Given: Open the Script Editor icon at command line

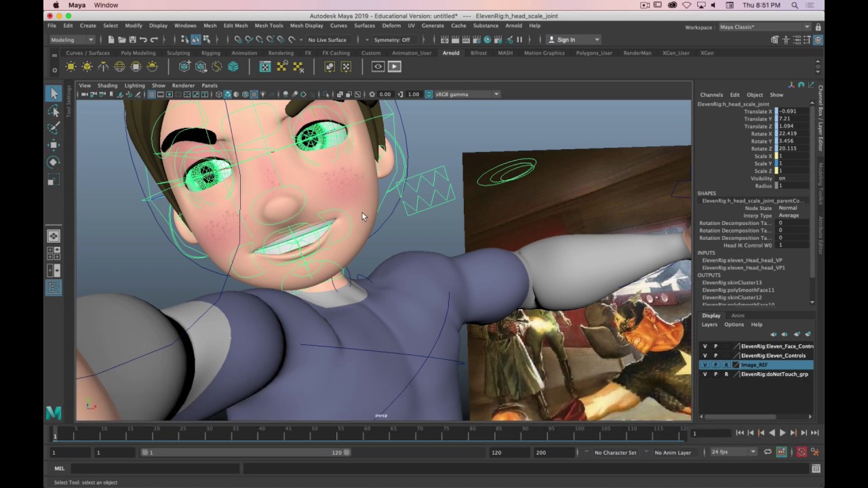Looking at the screenshot, I should (x=816, y=468).
